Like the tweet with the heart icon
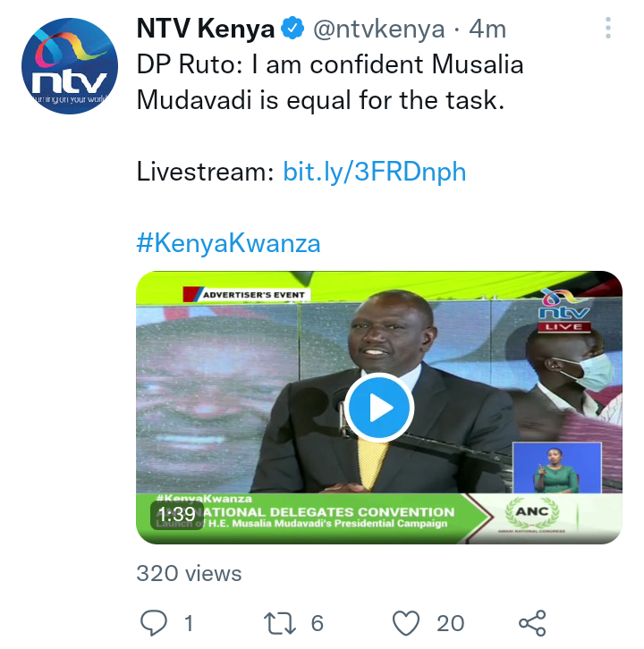 tap(406, 623)
